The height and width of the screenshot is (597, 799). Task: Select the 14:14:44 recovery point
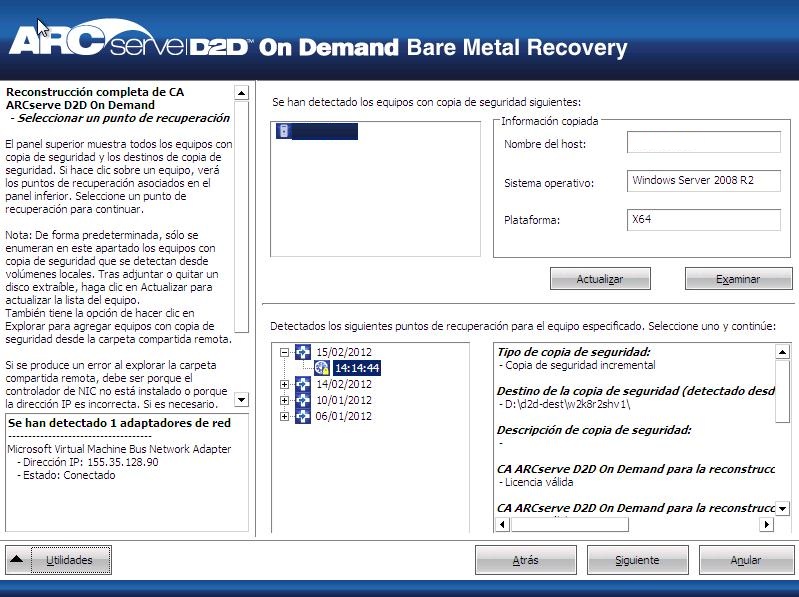pos(356,368)
